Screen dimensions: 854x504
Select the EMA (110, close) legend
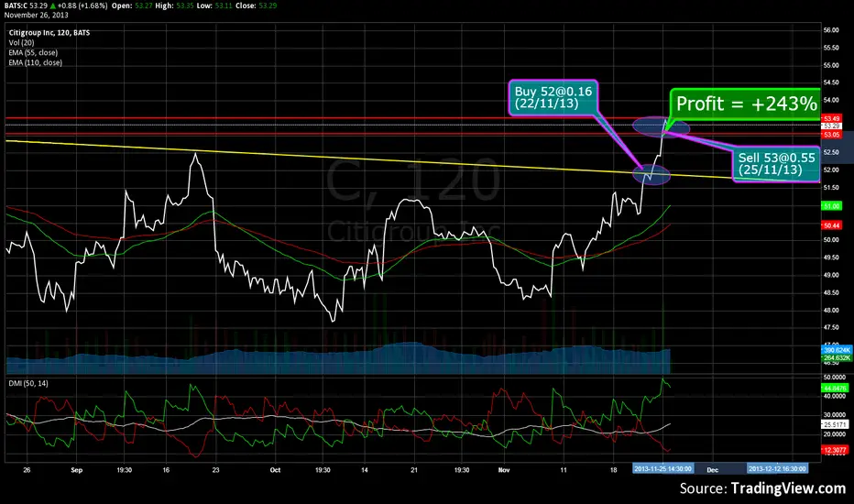pos(35,62)
